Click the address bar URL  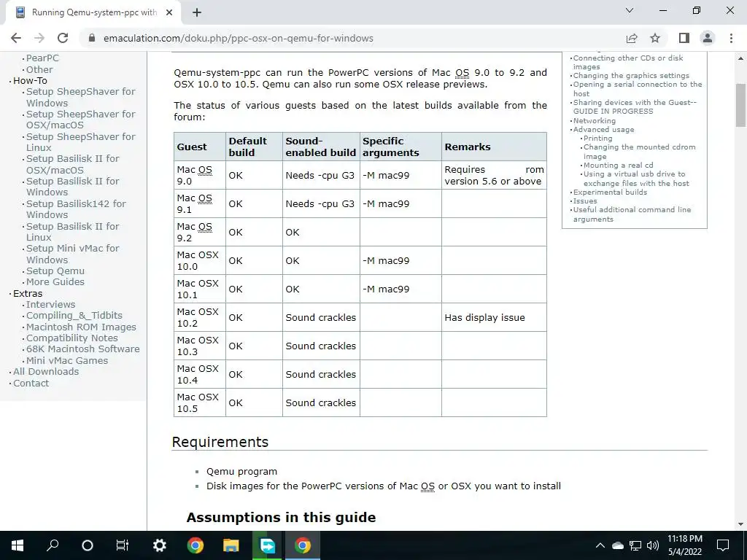[239, 38]
